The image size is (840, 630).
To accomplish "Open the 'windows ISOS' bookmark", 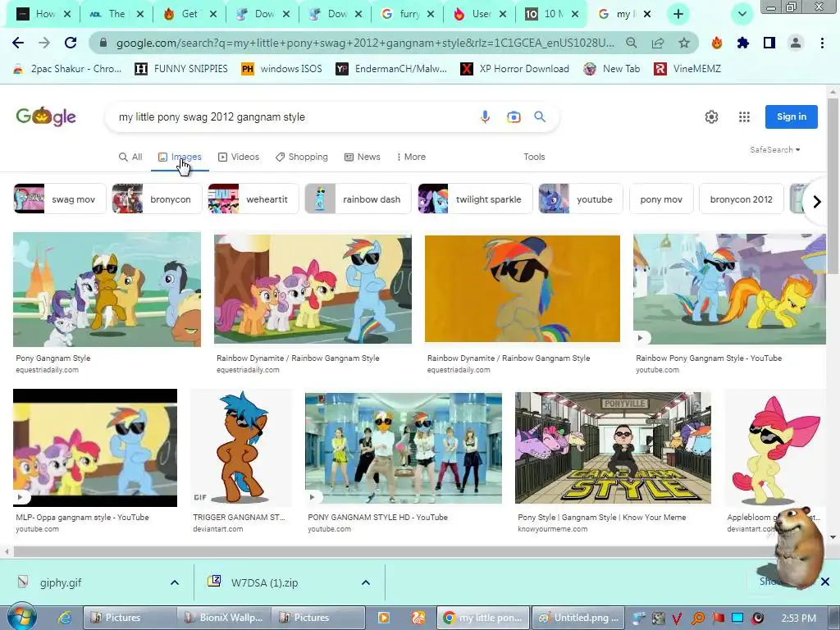I will (282, 69).
